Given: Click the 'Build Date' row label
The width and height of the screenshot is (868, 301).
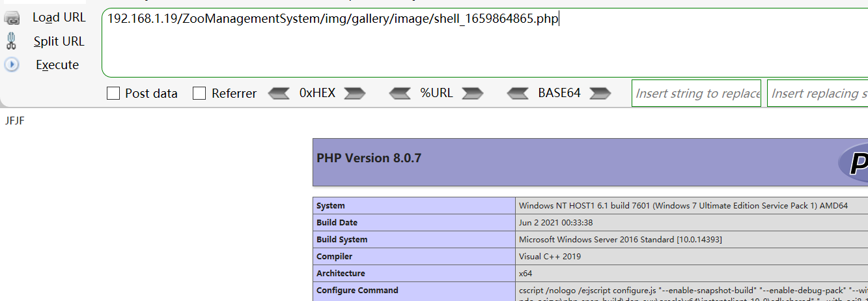Looking at the screenshot, I should point(339,223).
